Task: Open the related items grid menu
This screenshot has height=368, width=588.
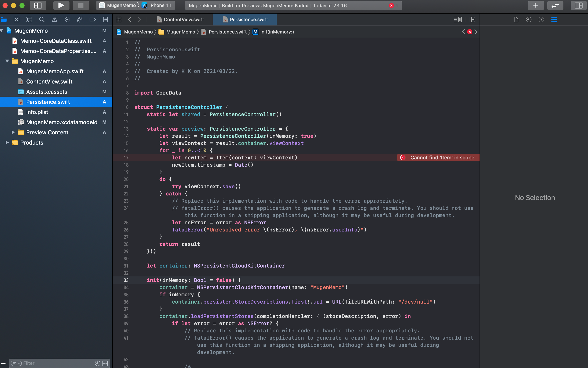Action: 119,20
